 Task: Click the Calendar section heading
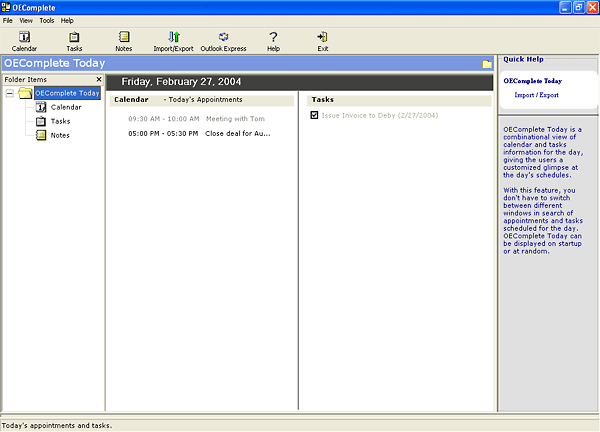coord(131,99)
